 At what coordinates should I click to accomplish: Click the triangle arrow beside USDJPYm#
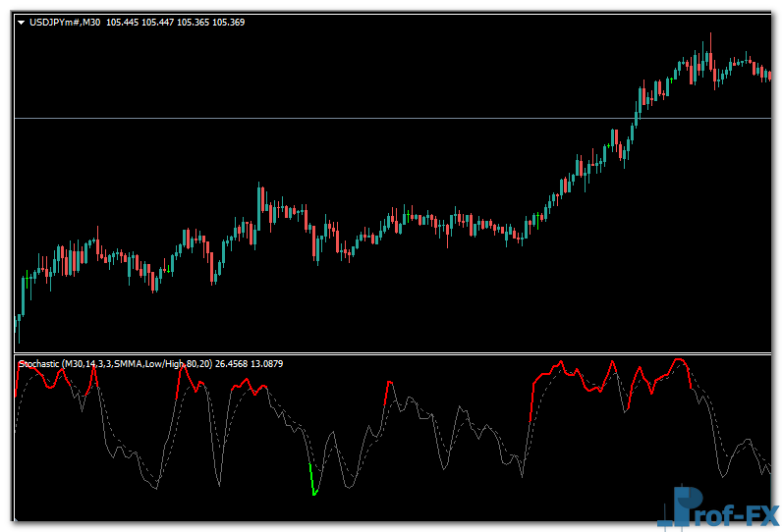point(22,22)
